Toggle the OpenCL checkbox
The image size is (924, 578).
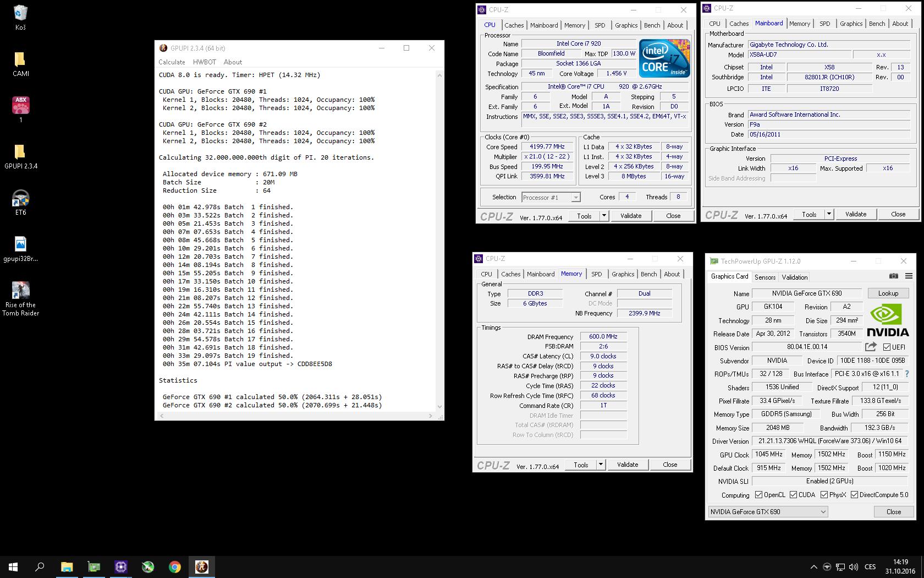[x=758, y=495]
